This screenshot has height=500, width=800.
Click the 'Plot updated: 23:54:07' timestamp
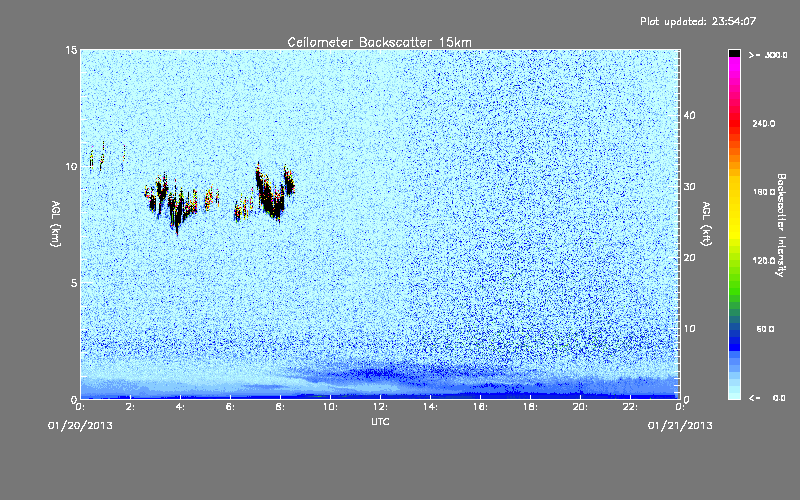698,21
